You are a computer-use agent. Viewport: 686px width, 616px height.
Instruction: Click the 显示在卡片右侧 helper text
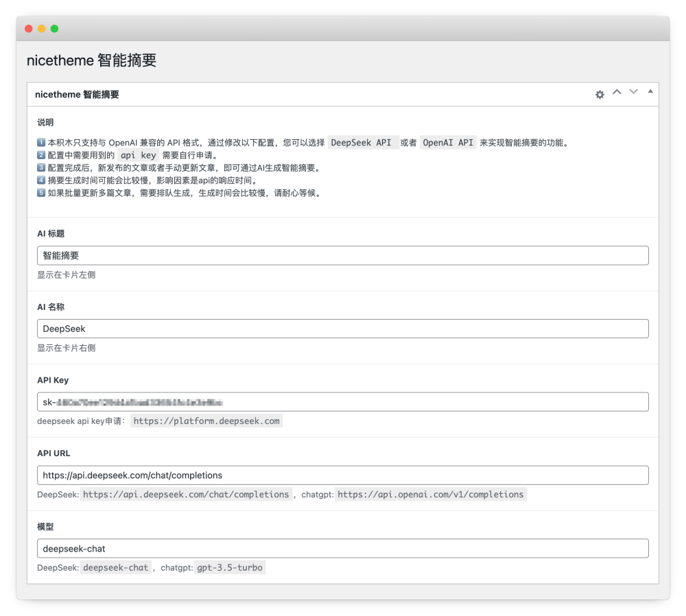66,348
